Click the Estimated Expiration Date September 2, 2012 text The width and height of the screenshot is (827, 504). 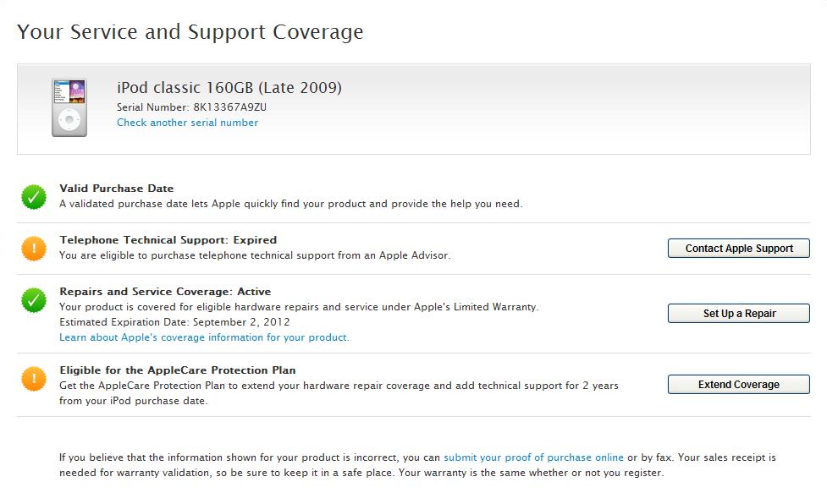pos(174,322)
